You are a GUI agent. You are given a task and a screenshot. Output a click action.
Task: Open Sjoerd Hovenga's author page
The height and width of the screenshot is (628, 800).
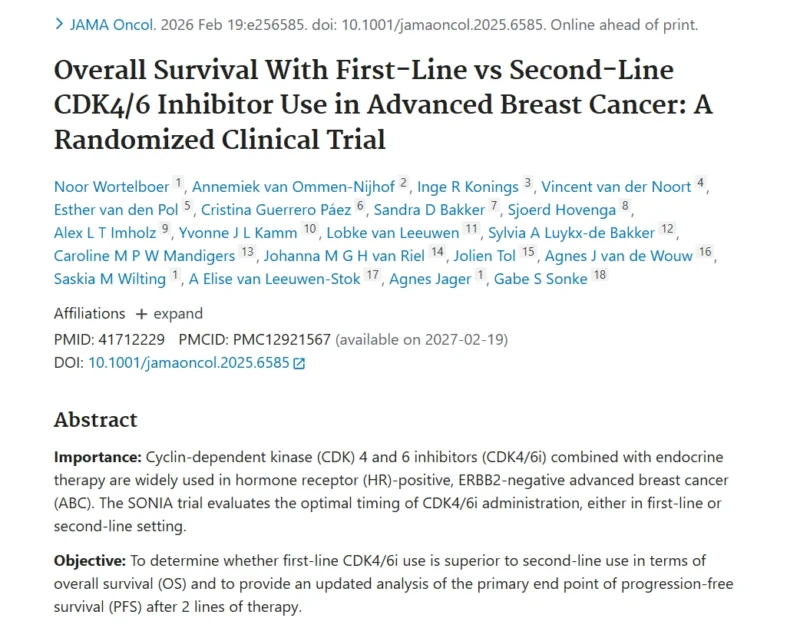(563, 209)
